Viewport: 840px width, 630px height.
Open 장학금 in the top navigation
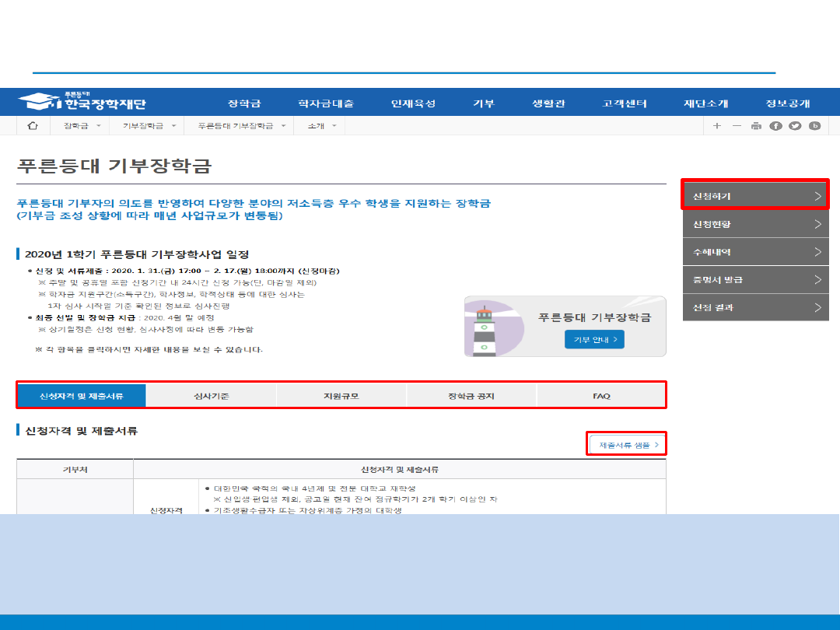pyautogui.click(x=244, y=103)
